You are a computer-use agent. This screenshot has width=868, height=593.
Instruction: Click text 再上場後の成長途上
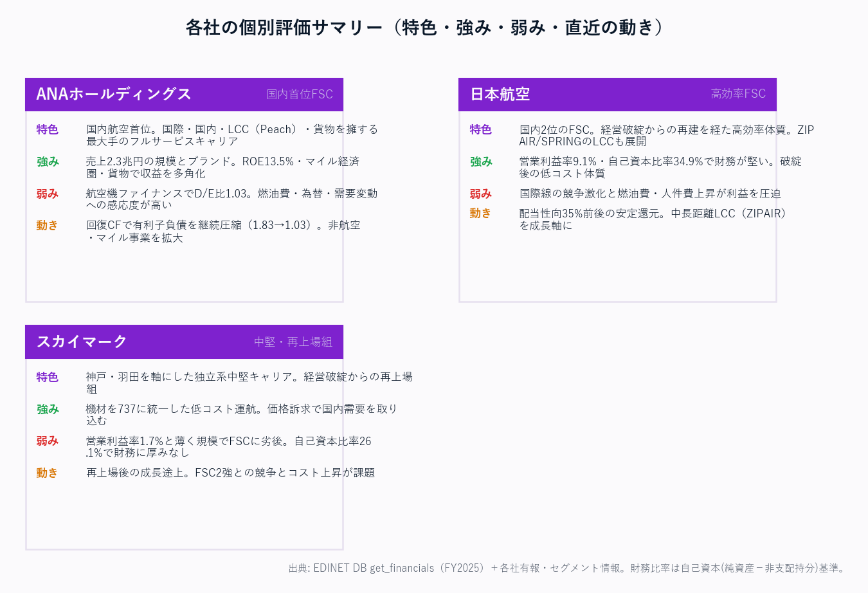tap(135, 473)
